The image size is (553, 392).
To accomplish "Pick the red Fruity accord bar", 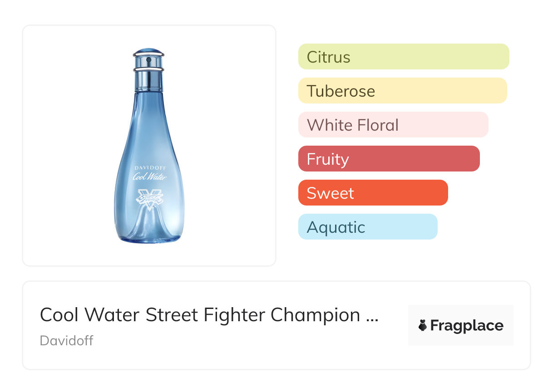I will pos(389,159).
